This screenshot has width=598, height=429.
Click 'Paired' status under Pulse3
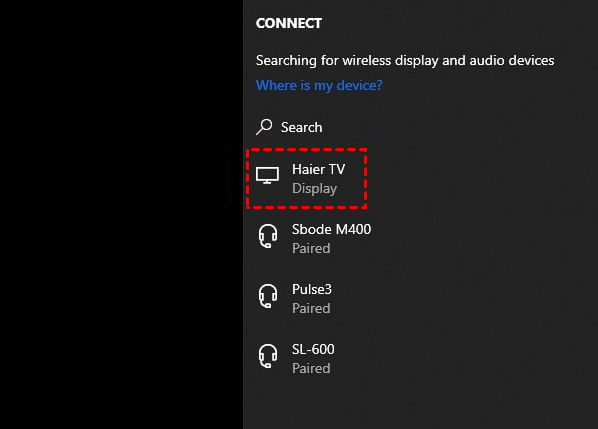tap(311, 308)
